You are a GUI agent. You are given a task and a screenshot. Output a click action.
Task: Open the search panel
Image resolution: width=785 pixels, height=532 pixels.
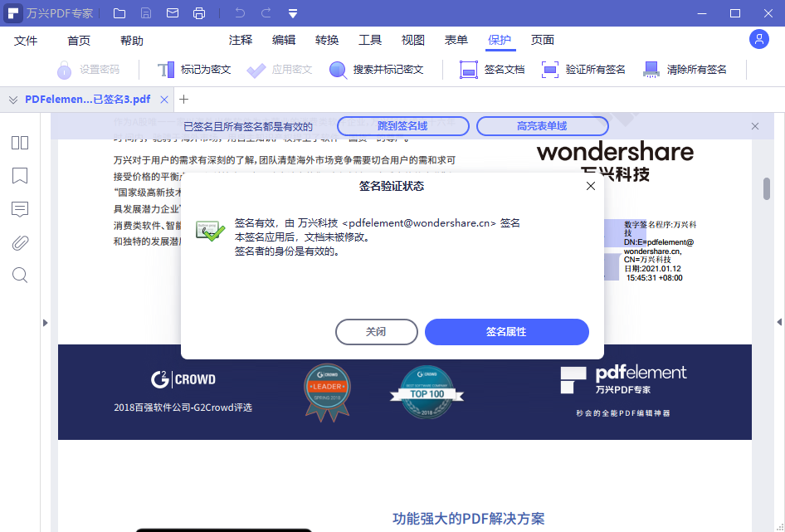pos(19,275)
